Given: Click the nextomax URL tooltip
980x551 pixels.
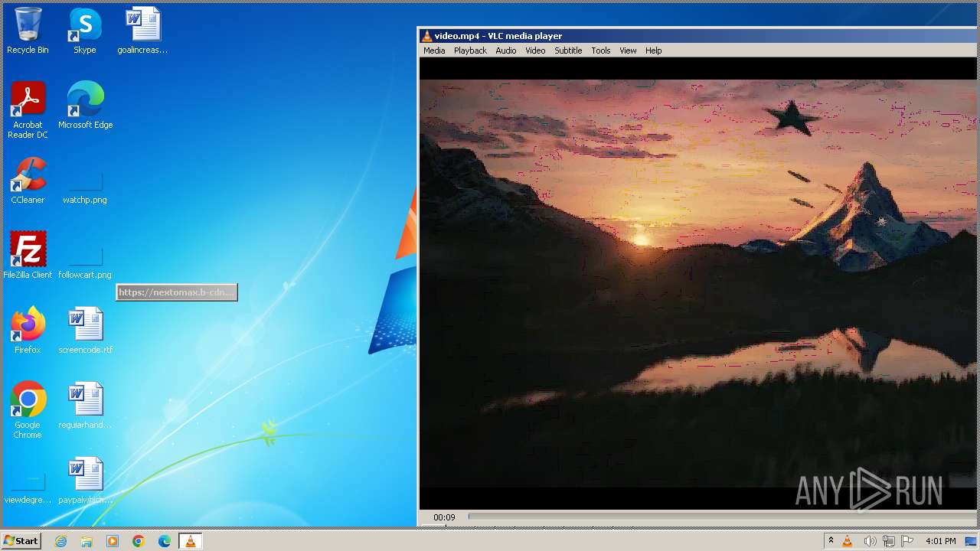Looking at the screenshot, I should click(177, 292).
